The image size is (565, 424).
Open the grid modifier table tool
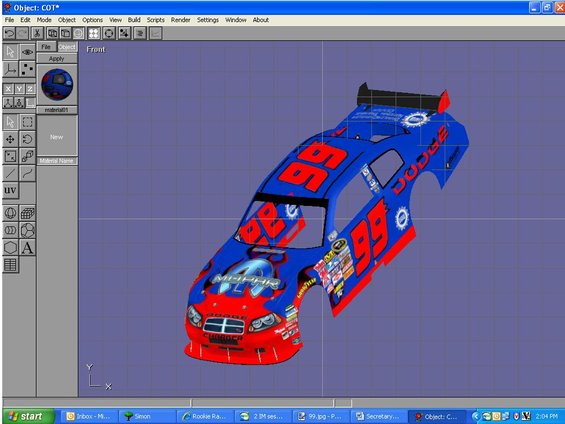tap(10, 265)
